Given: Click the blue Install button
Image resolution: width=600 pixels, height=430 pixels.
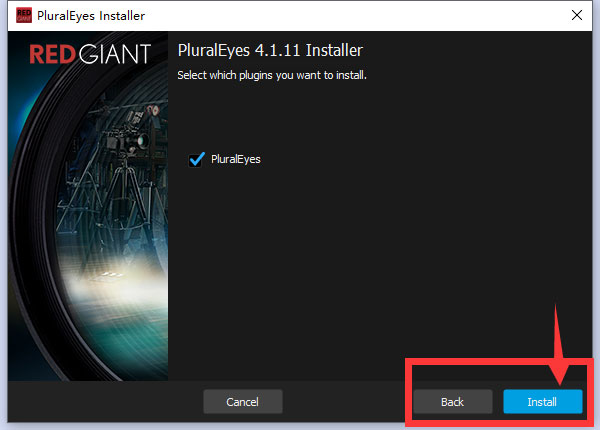Looking at the screenshot, I should pos(543,401).
